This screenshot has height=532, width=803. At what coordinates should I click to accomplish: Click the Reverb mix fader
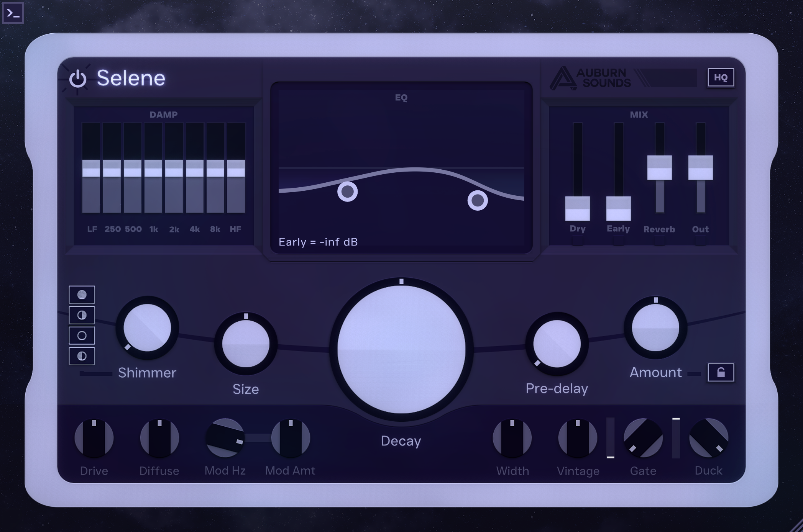tap(659, 169)
